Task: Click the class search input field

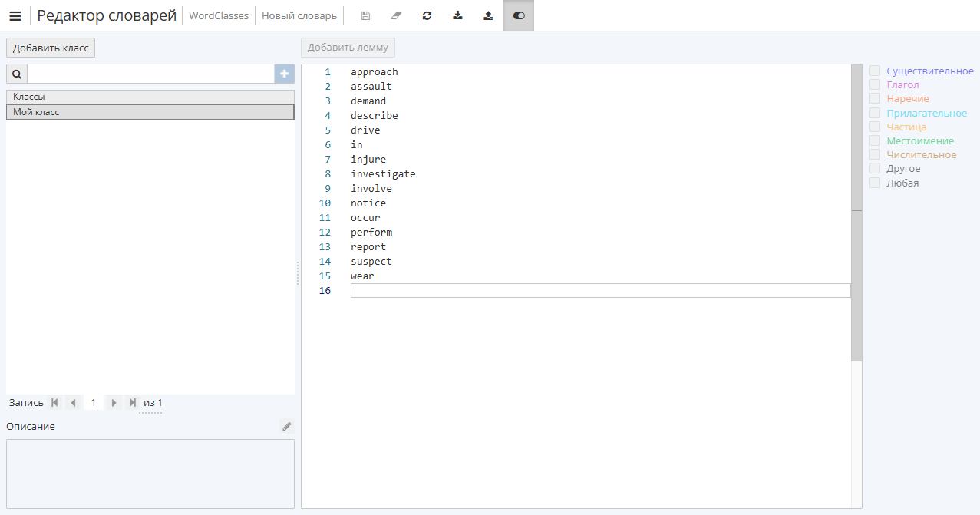Action: point(151,74)
